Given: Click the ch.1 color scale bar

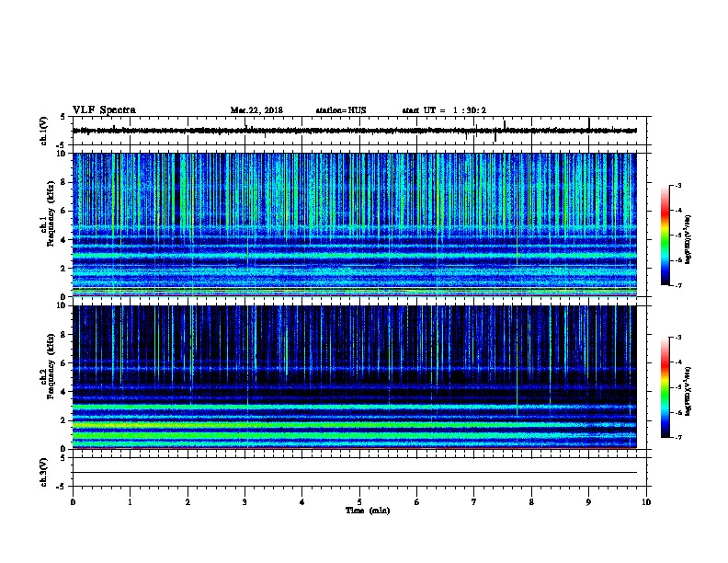Looking at the screenshot, I should (665, 236).
